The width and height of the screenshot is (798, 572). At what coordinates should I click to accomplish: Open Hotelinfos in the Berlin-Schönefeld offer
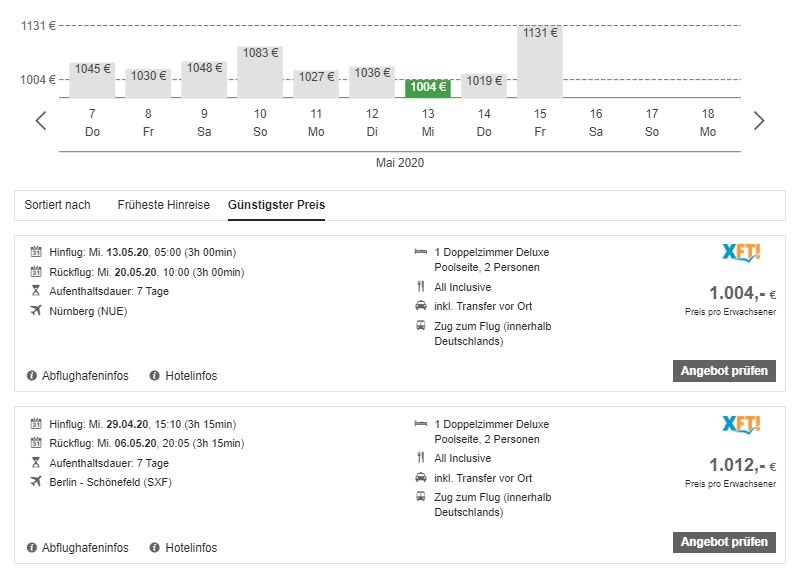point(190,548)
